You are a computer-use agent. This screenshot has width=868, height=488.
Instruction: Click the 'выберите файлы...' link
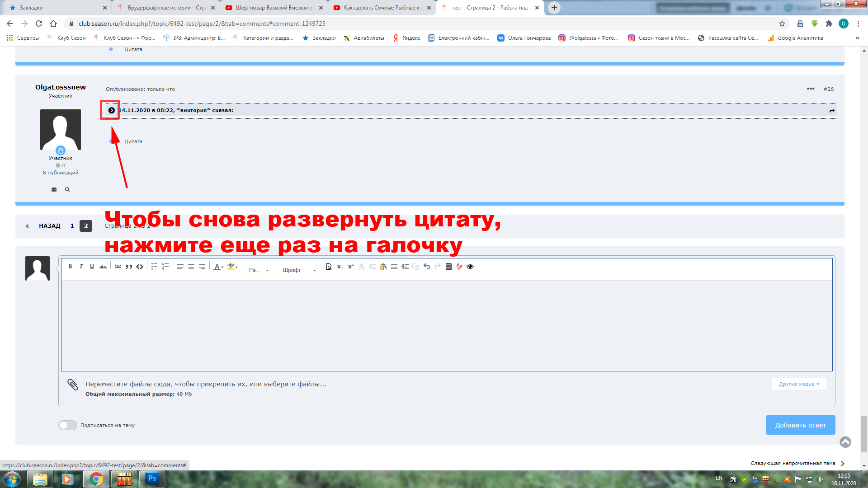(295, 384)
